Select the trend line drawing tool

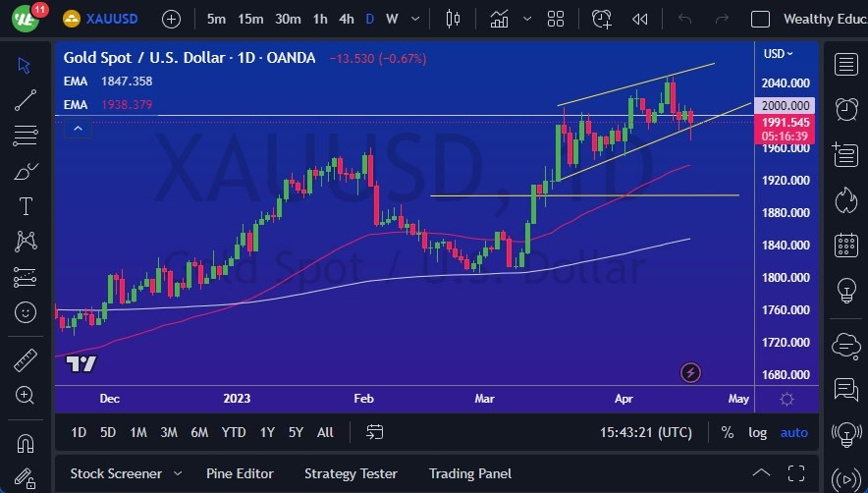point(26,100)
